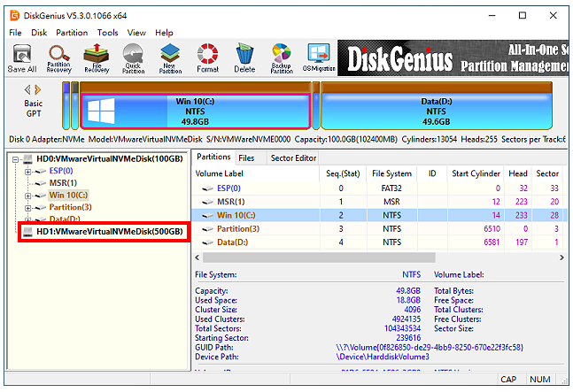Image resolution: width=573 pixels, height=392 pixels.
Task: Click the Volume Label column header
Action: coord(256,173)
